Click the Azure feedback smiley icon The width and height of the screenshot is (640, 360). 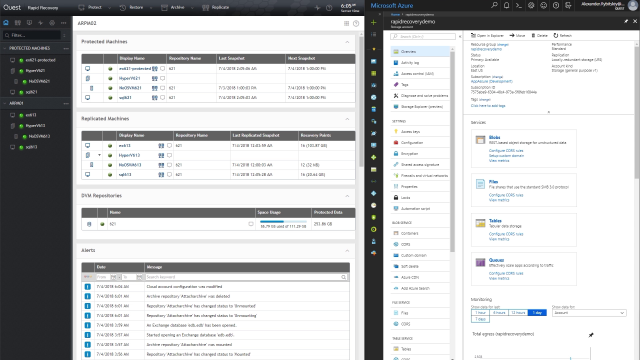[x=543, y=5]
